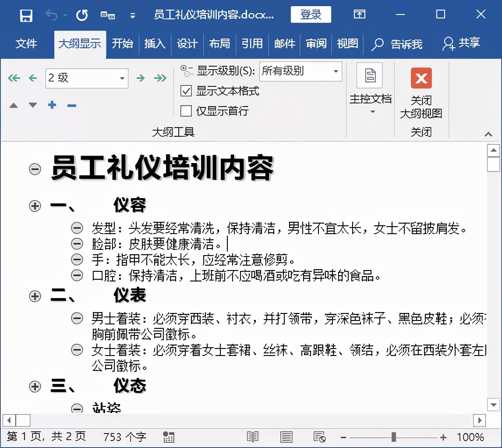Click the Collapse outline minus icon

tap(71, 105)
